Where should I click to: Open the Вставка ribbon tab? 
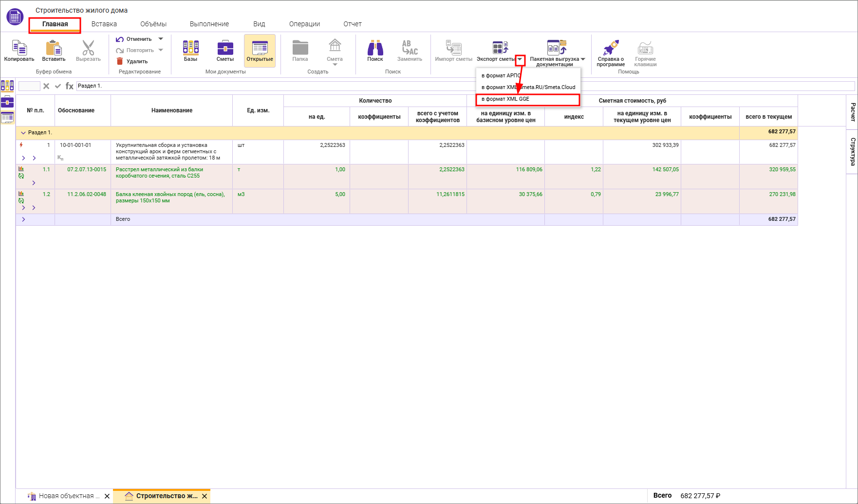coord(104,24)
